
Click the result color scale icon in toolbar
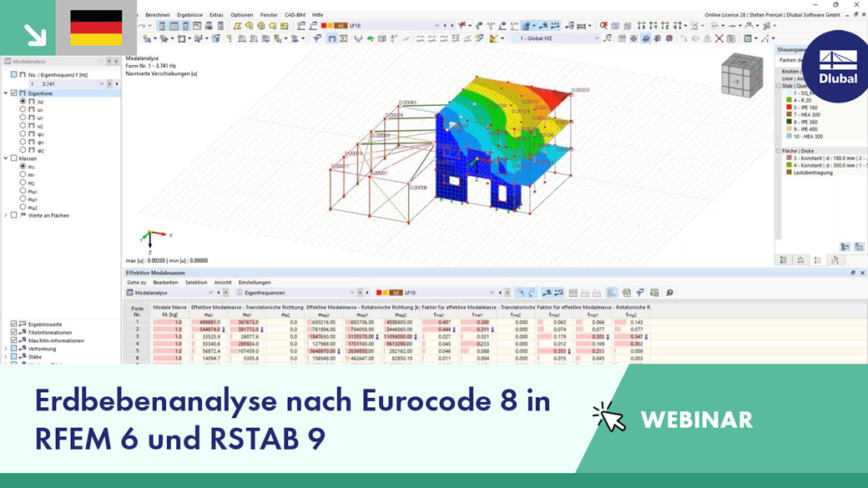tap(492, 38)
